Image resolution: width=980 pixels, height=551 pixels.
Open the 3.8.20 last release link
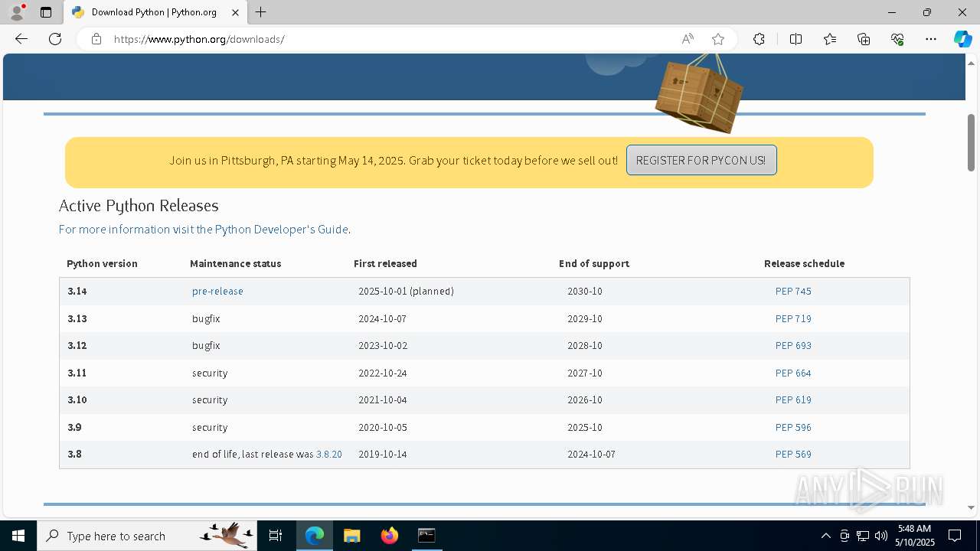[x=329, y=455]
